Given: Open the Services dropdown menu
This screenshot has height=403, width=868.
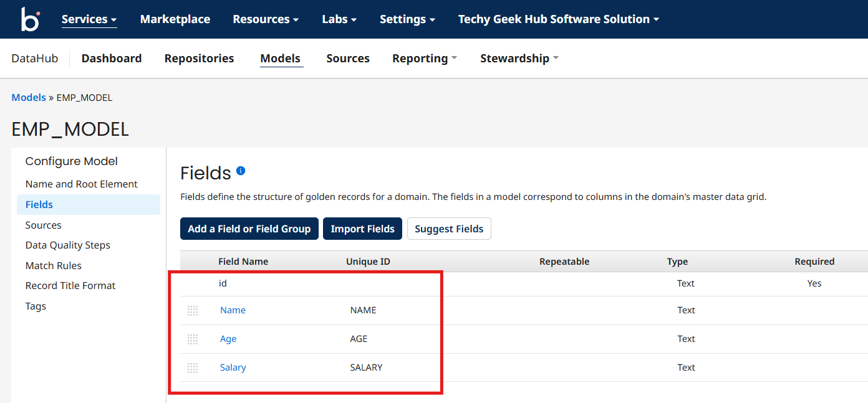Looking at the screenshot, I should [89, 19].
